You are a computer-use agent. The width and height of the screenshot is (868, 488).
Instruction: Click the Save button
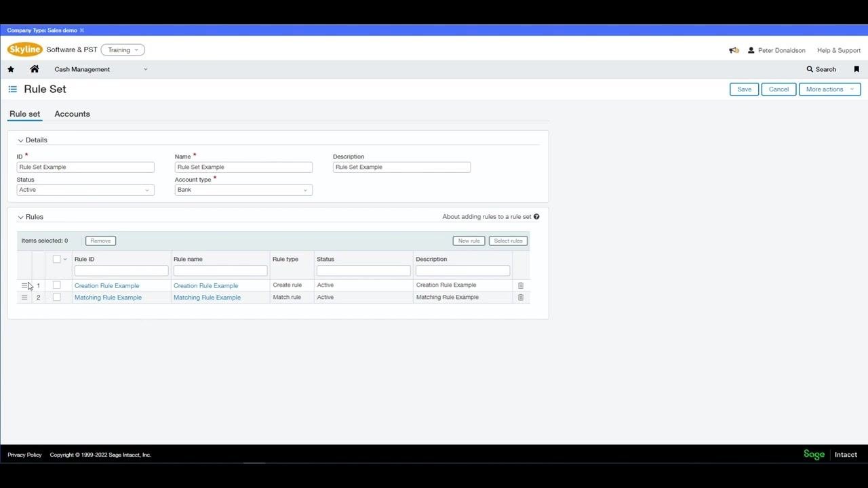point(744,89)
